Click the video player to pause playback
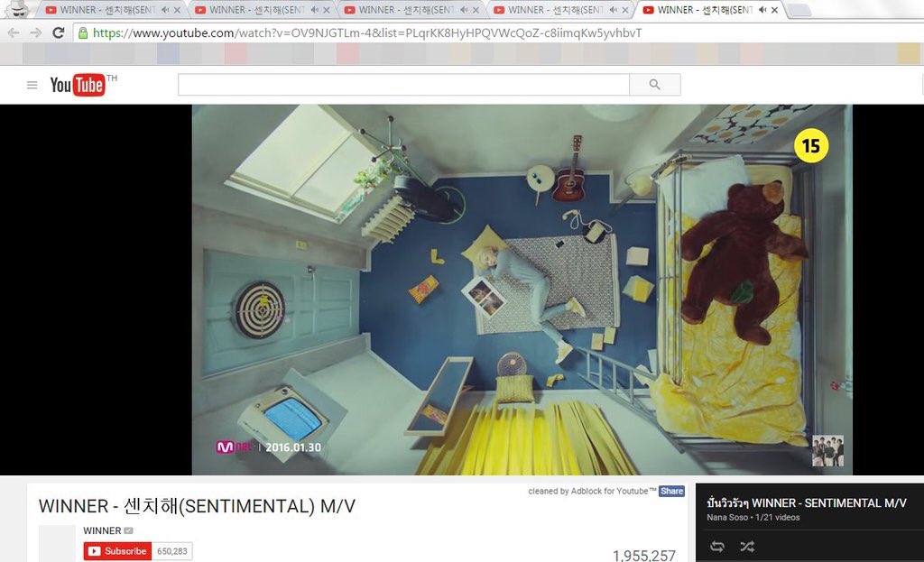Image resolution: width=924 pixels, height=562 pixels. pyautogui.click(x=522, y=290)
